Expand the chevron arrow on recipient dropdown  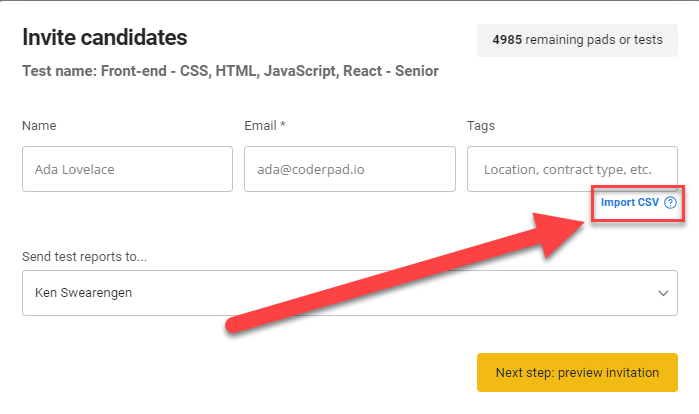pos(663,293)
